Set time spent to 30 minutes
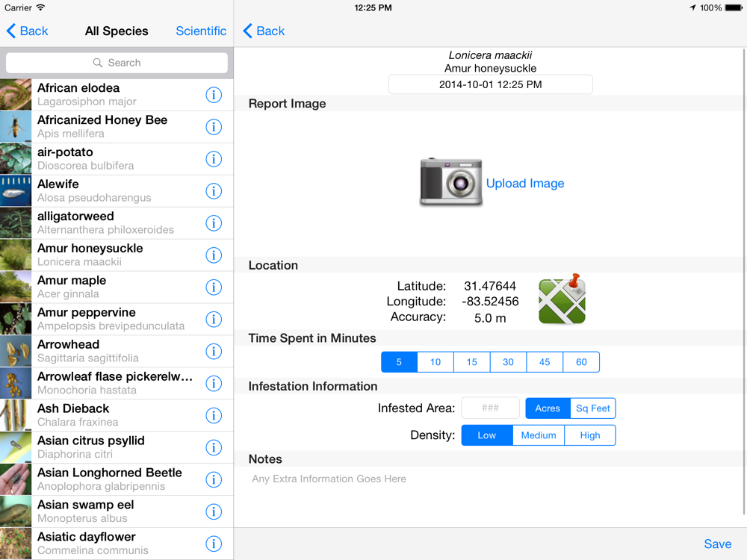This screenshot has width=747, height=560. tap(508, 362)
